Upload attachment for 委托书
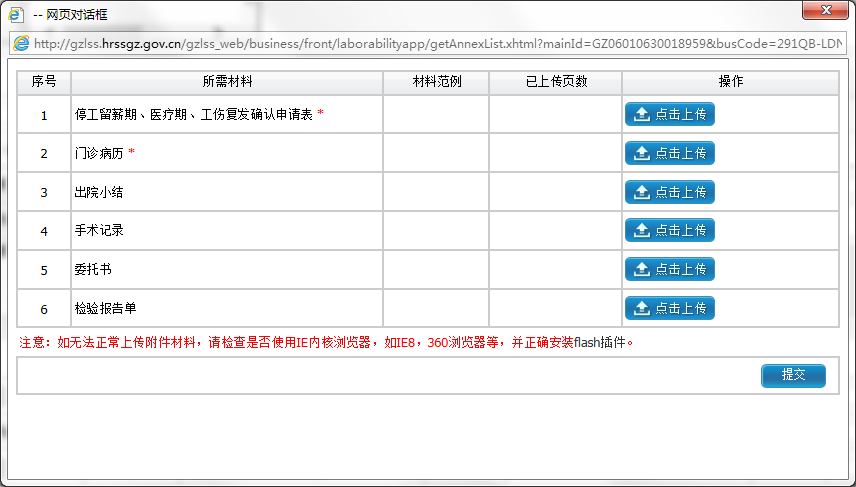 [669, 269]
